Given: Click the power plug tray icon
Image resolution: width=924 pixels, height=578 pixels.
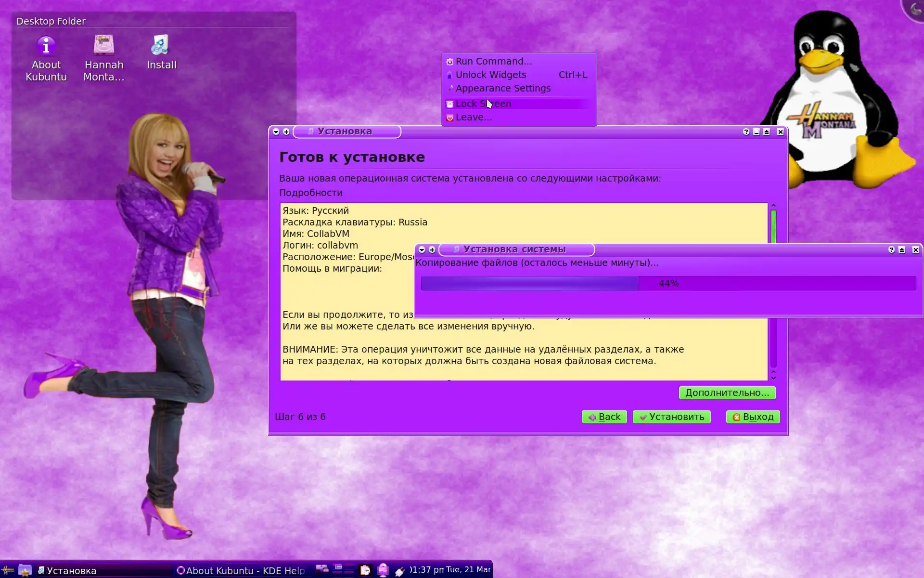Looking at the screenshot, I should click(x=400, y=571).
